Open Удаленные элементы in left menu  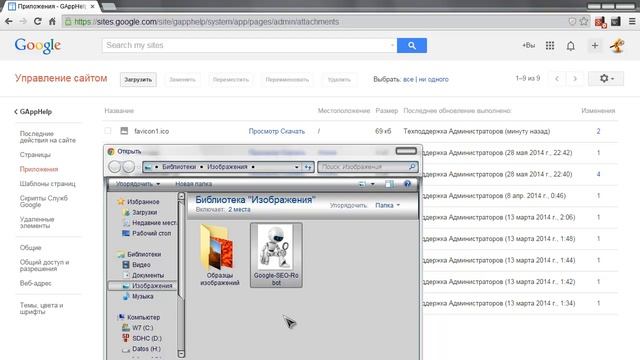pyautogui.click(x=37, y=222)
